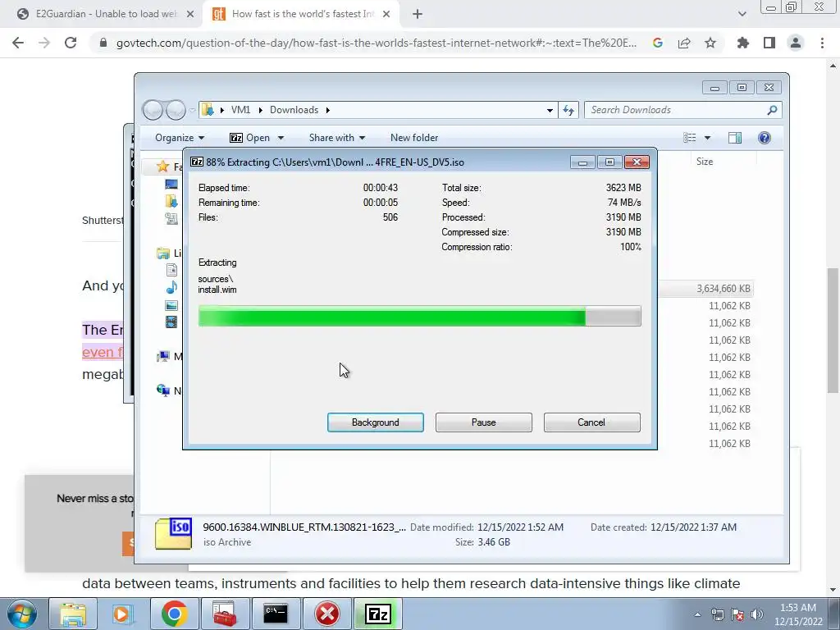Image resolution: width=840 pixels, height=630 pixels.
Task: Show hidden tray icons arrow
Action: pos(697,614)
